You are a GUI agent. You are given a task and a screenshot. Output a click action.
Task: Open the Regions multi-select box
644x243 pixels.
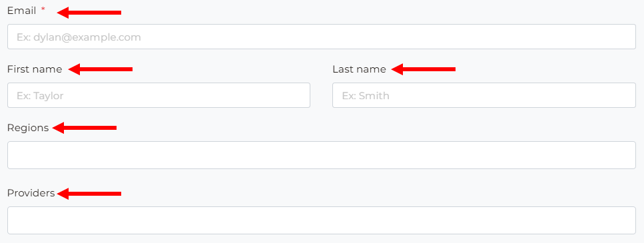tap(322, 155)
